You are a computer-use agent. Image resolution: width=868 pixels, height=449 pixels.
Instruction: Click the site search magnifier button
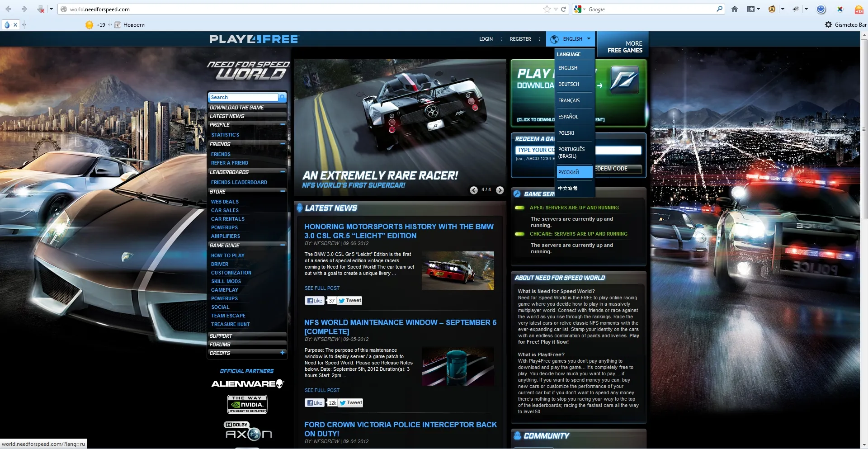pyautogui.click(x=282, y=97)
